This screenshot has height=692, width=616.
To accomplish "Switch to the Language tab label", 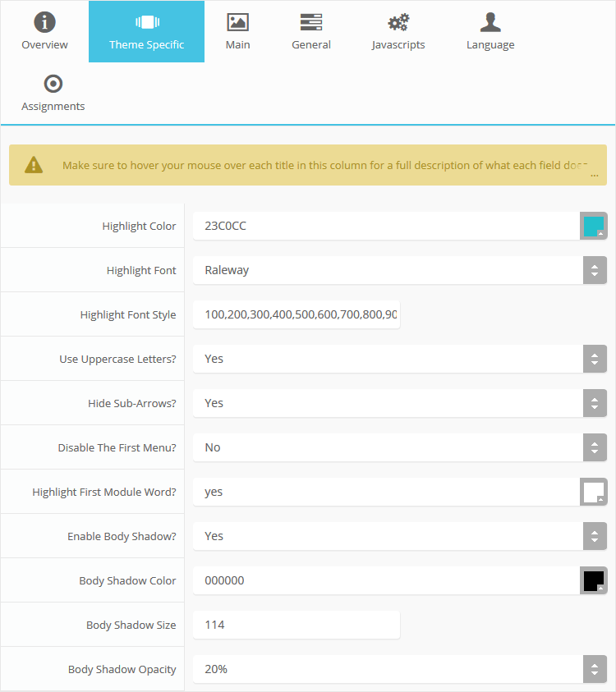I will click(x=490, y=45).
